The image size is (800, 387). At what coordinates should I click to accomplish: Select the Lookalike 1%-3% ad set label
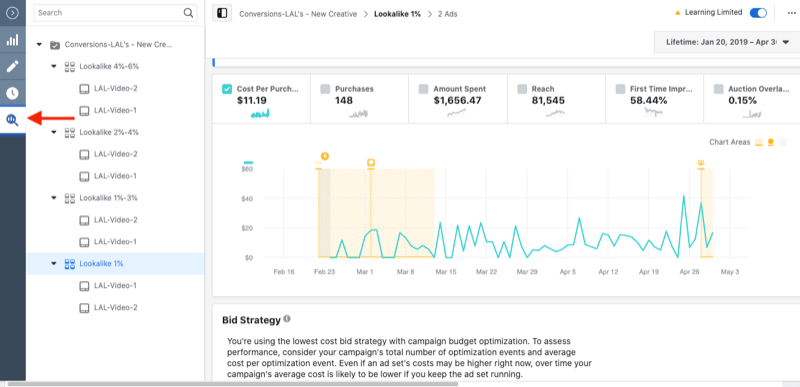[109, 198]
